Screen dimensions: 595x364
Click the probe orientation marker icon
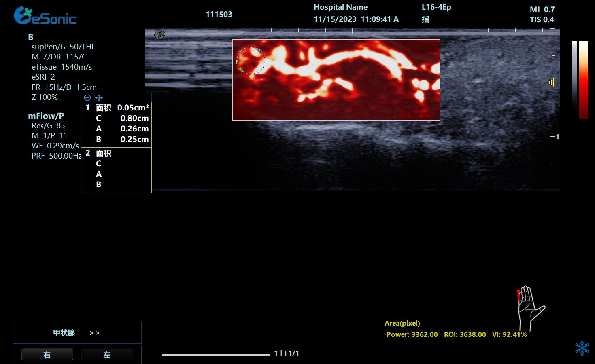click(x=159, y=34)
